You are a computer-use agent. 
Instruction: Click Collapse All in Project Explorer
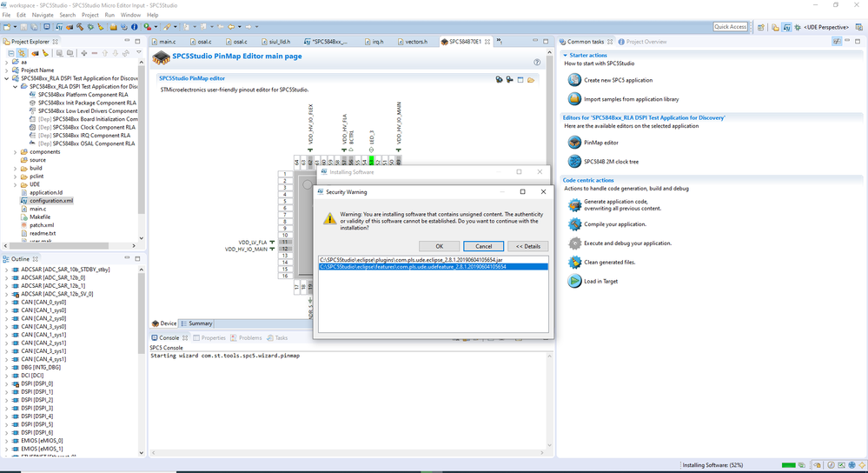[10, 53]
